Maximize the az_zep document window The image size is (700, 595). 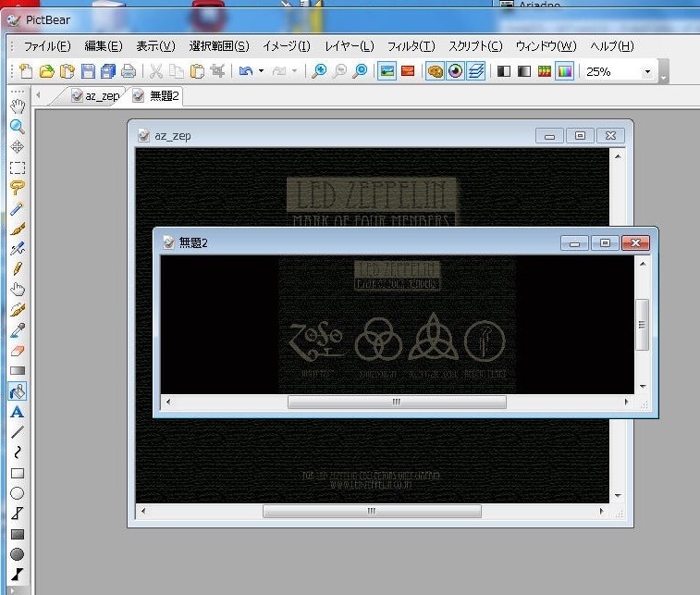click(580, 135)
